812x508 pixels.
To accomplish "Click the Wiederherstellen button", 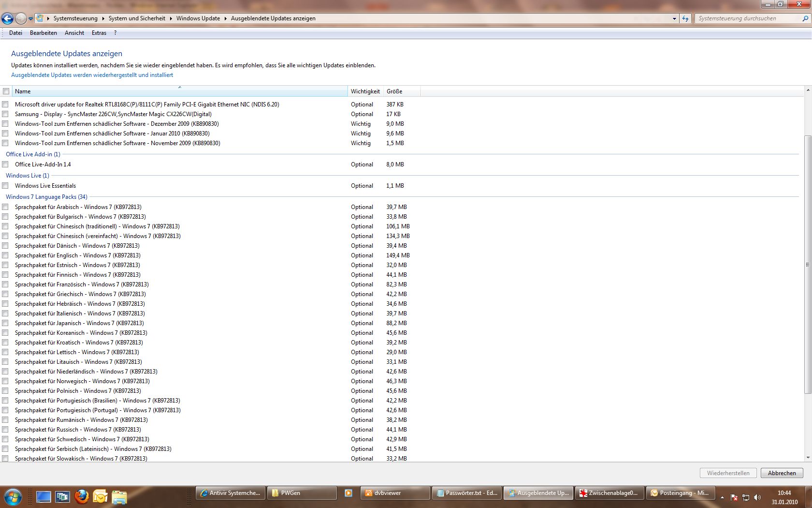I will pos(728,473).
